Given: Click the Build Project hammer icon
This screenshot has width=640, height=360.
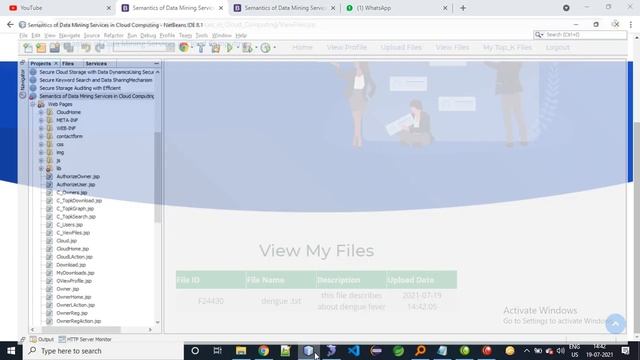Looking at the screenshot, I should (201, 48).
